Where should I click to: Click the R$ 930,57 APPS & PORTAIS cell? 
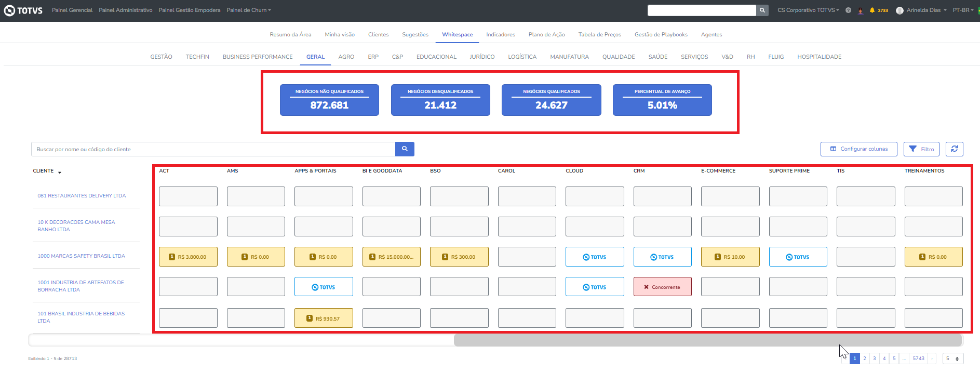324,318
